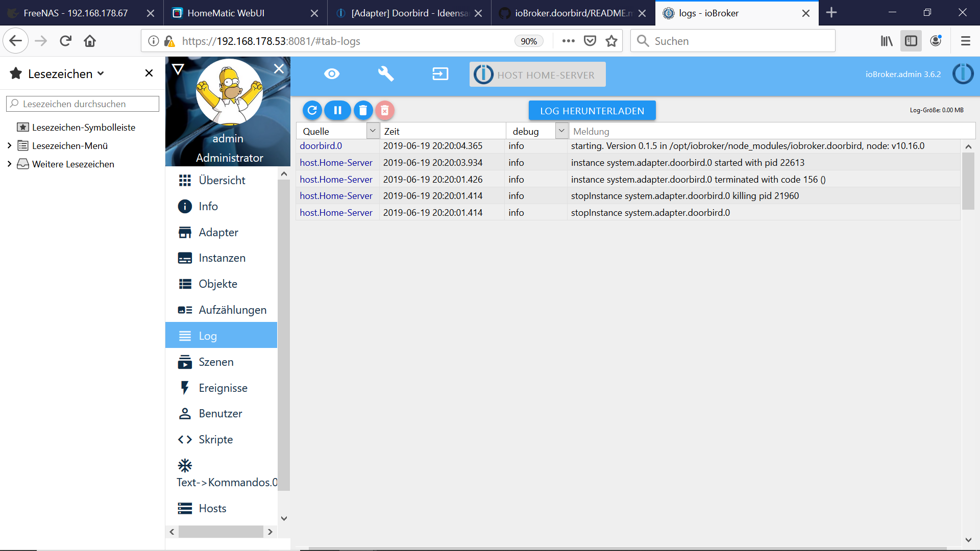Open the Firefox hamburger menu

click(965, 41)
